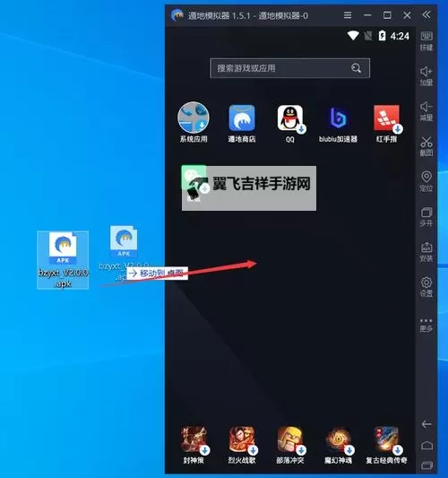
Task: Open the emulator hamburger menu
Action: (x=348, y=15)
